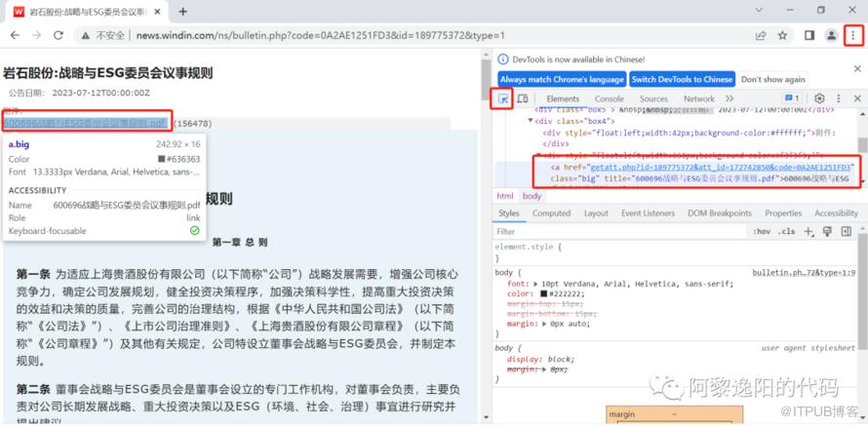Go back to previous page
868x426 pixels.
click(x=15, y=35)
